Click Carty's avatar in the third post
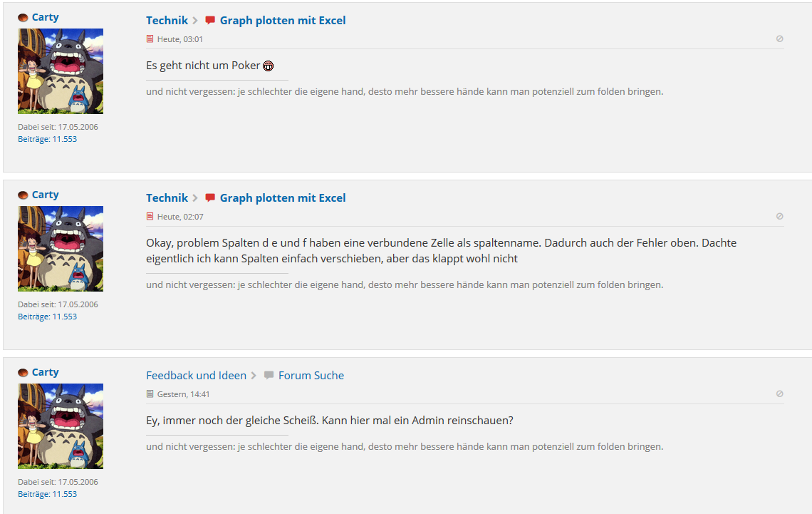This screenshot has height=514, width=812. pyautogui.click(x=61, y=426)
